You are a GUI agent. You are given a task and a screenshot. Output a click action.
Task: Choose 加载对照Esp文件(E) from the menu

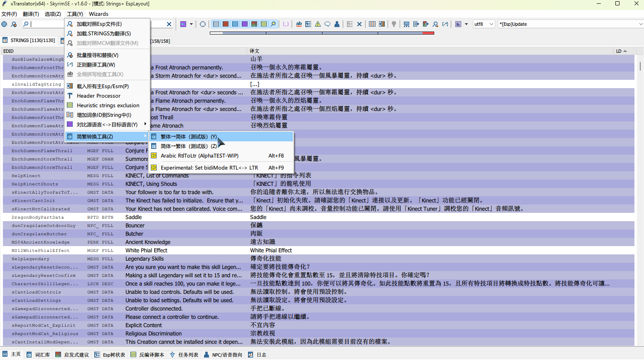click(x=107, y=24)
